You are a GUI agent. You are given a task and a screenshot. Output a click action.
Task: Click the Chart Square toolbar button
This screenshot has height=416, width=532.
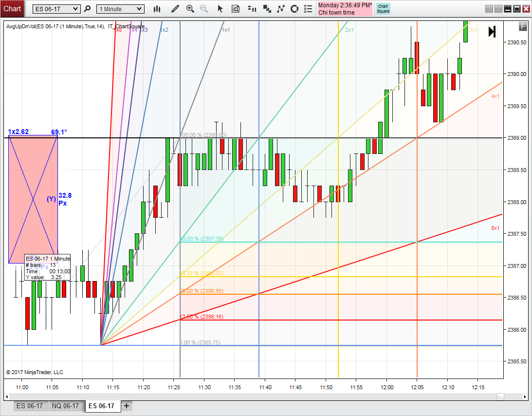(x=383, y=9)
